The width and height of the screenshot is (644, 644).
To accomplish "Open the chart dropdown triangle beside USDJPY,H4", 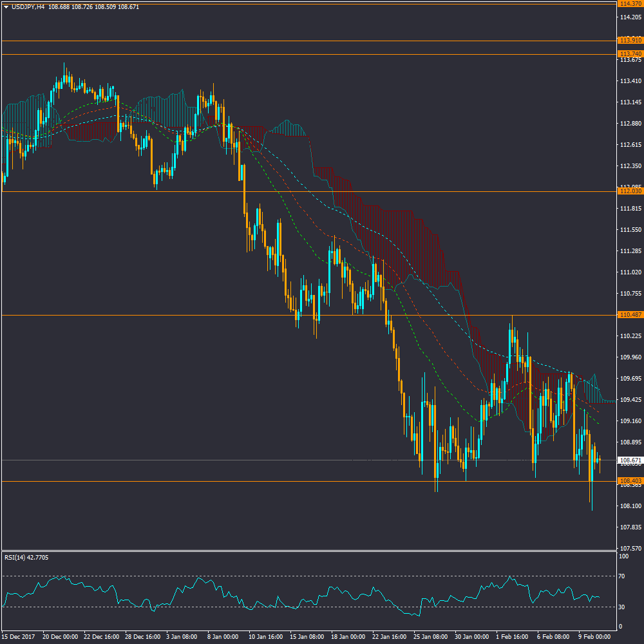I will [x=6, y=7].
